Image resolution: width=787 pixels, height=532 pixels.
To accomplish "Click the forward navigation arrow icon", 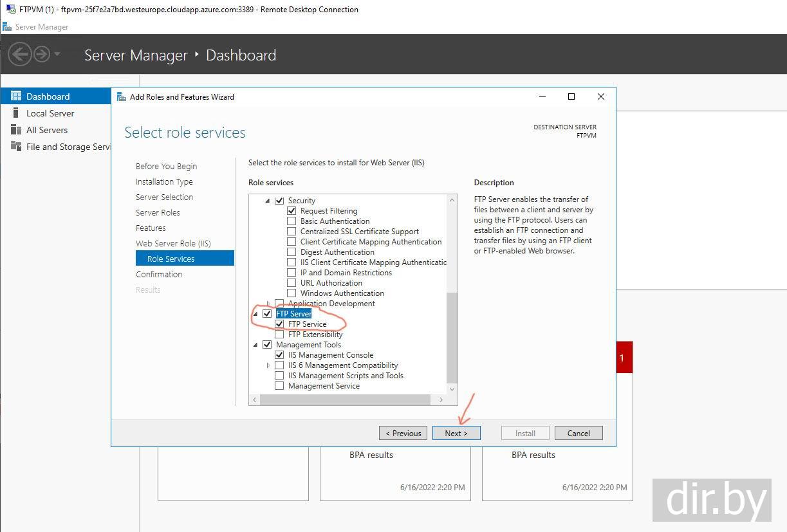I will (42, 54).
